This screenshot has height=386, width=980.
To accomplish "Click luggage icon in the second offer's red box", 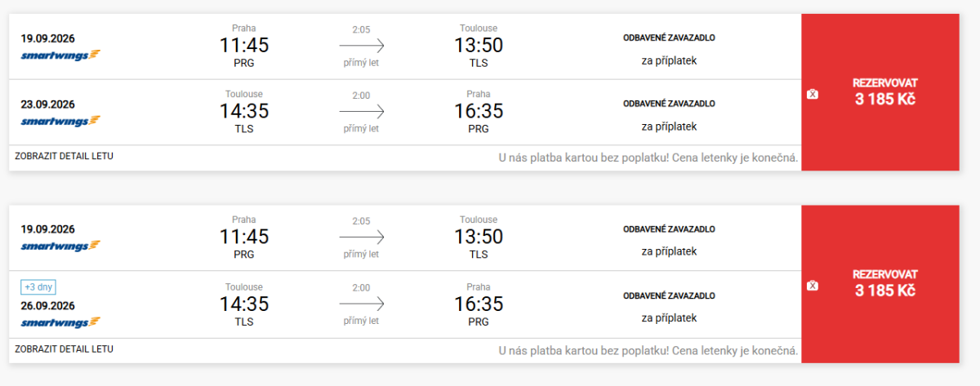I will [x=812, y=286].
